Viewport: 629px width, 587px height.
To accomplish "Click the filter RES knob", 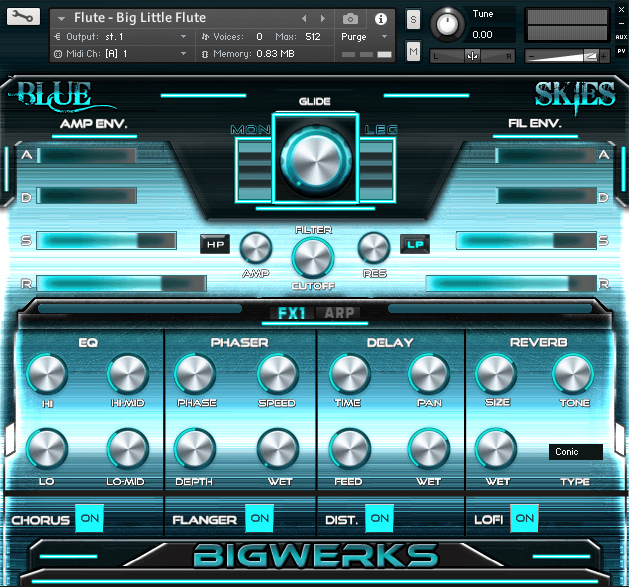I will 374,248.
